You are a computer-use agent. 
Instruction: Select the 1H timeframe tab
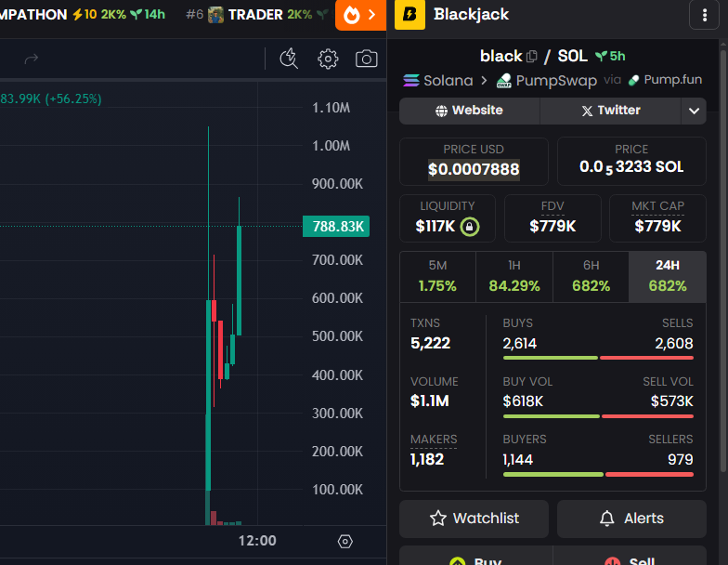pos(514,277)
